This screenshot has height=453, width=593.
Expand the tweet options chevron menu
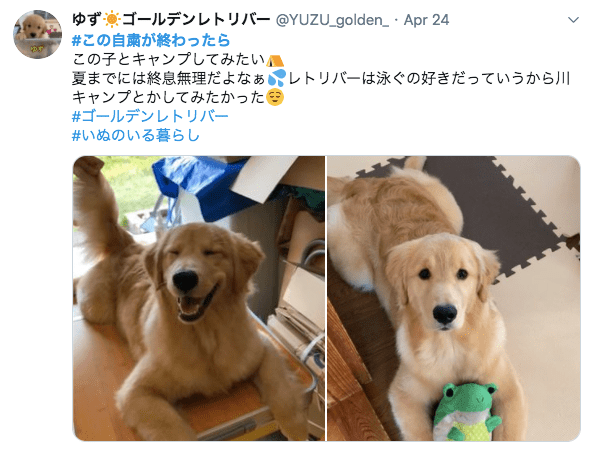tap(573, 20)
